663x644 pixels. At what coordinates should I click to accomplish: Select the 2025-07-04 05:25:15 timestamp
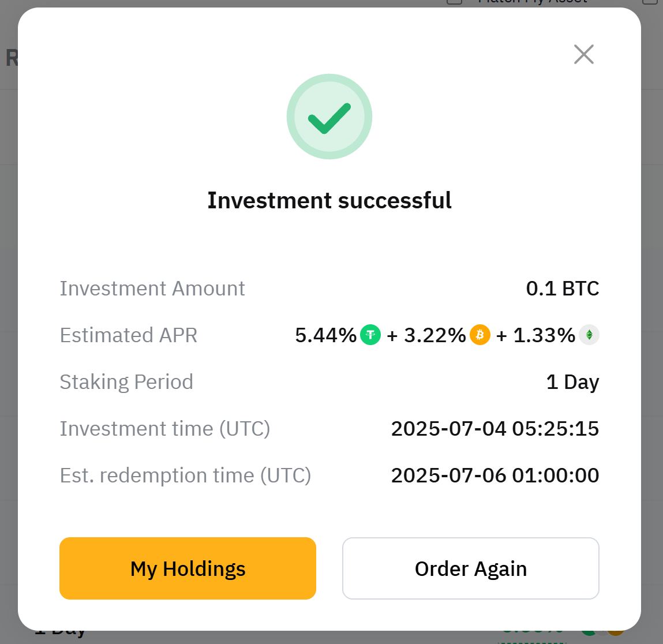pyautogui.click(x=495, y=429)
